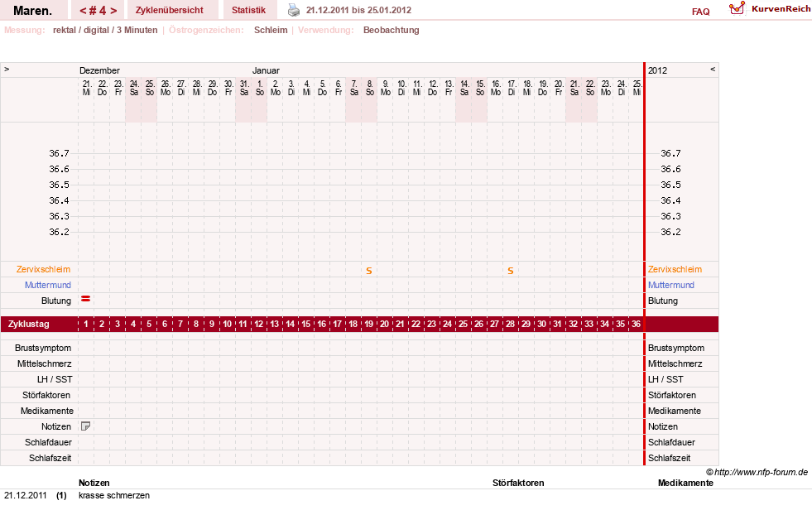
Task: Click the left Mittelschmerz row label
Action: (x=44, y=363)
